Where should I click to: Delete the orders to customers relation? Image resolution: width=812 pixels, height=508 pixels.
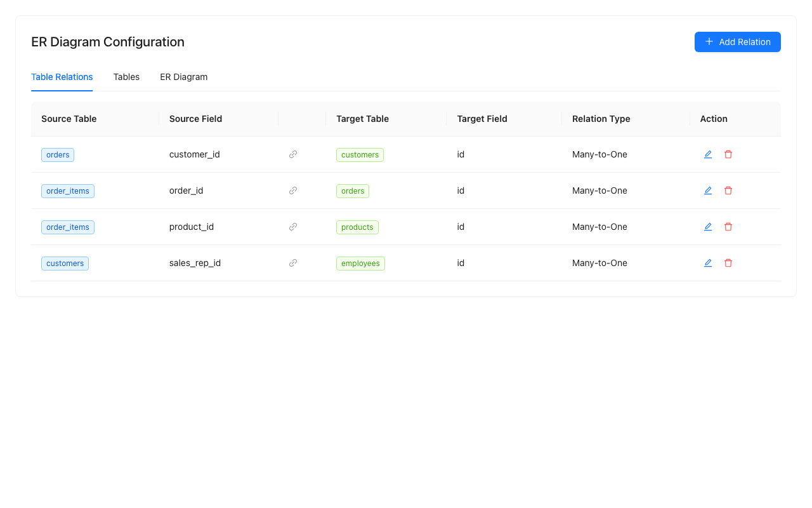point(728,154)
